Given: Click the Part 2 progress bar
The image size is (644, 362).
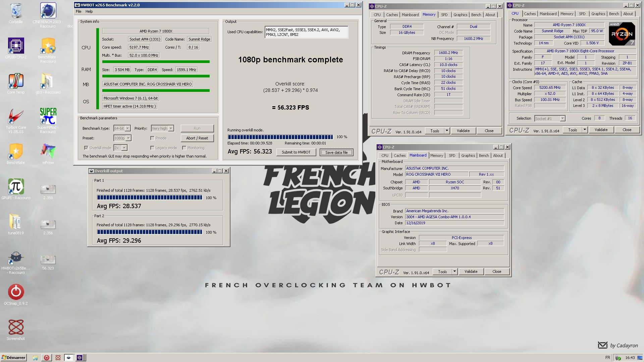Looking at the screenshot, I should point(150,232).
